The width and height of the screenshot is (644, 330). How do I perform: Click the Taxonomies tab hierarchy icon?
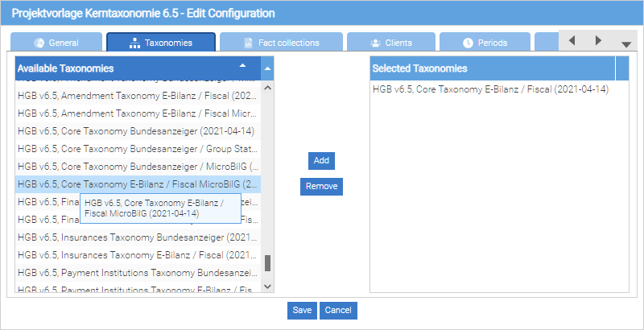pos(134,43)
